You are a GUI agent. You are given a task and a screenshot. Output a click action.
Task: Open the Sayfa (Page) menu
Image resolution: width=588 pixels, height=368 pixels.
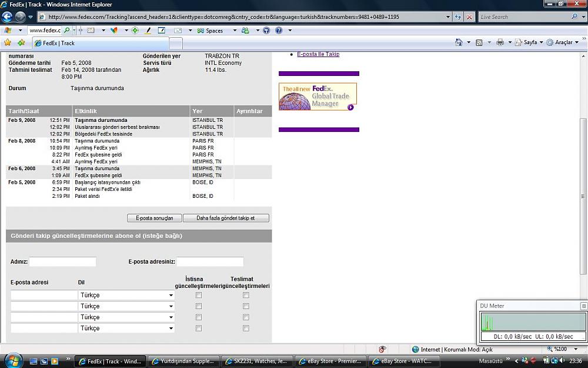click(529, 42)
